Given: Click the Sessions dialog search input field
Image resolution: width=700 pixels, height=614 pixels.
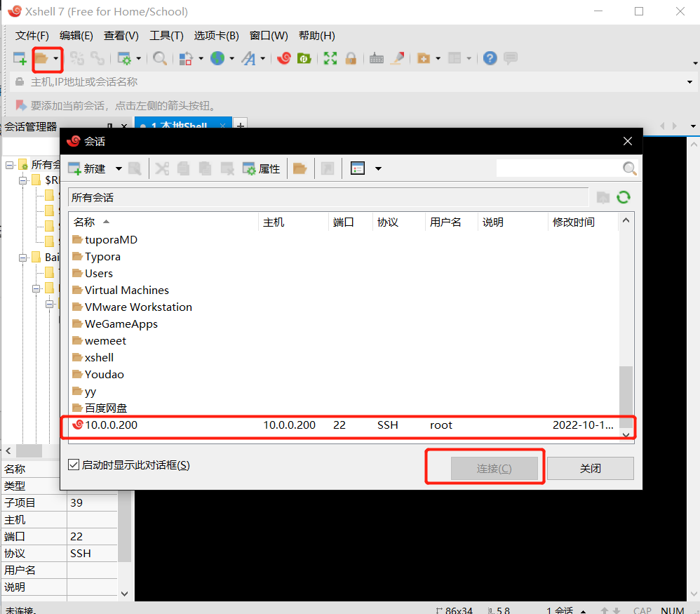Looking at the screenshot, I should pos(559,168).
